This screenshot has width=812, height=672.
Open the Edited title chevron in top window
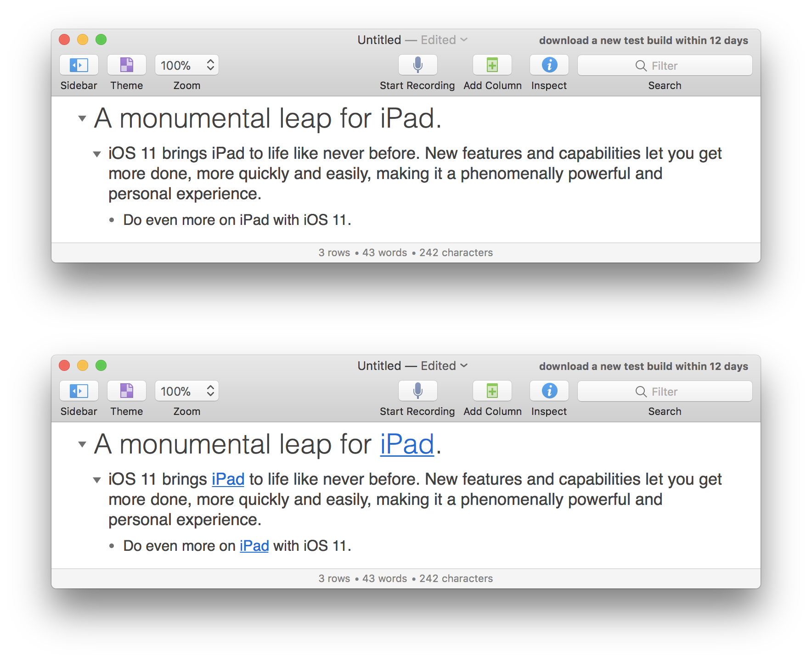464,40
